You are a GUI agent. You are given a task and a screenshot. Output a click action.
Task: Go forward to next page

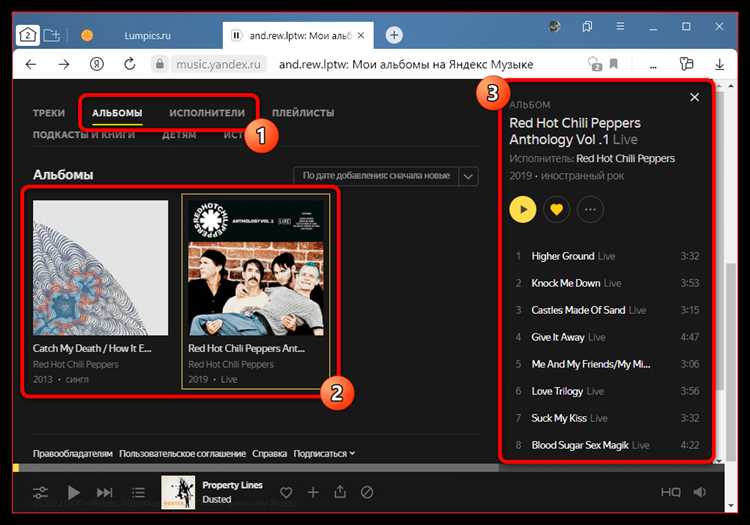point(64,64)
